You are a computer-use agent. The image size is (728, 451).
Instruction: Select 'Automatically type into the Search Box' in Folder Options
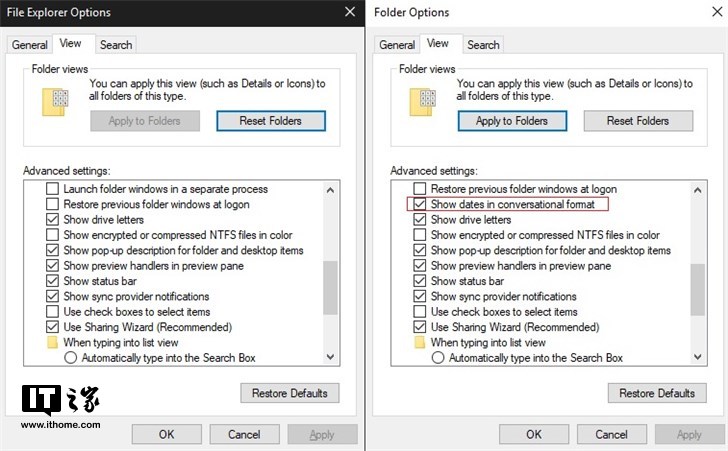[438, 358]
